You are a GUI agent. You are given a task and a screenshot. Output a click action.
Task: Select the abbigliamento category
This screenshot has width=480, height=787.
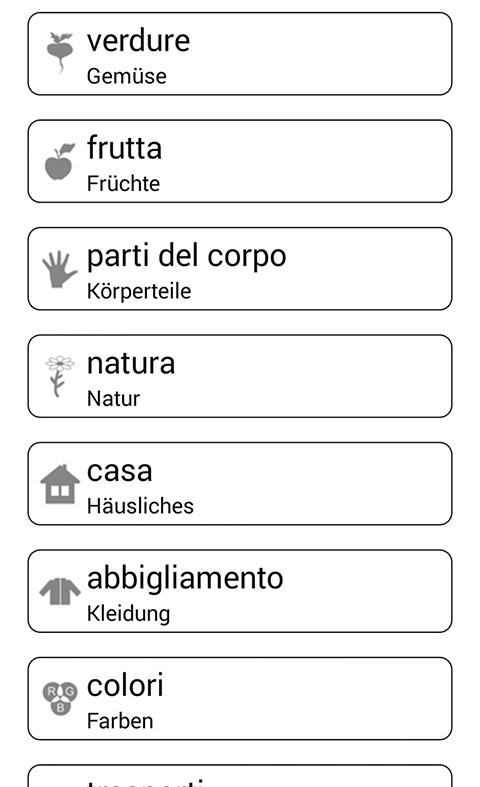coord(240,591)
